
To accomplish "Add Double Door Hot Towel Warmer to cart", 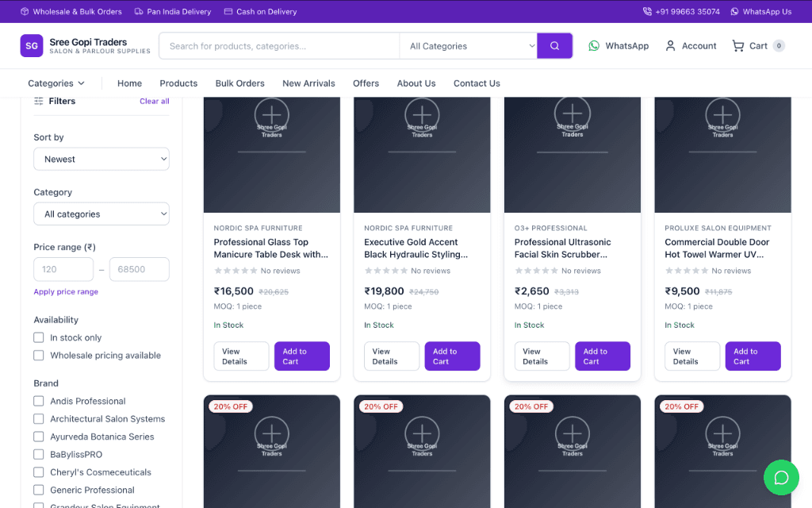I will click(753, 356).
